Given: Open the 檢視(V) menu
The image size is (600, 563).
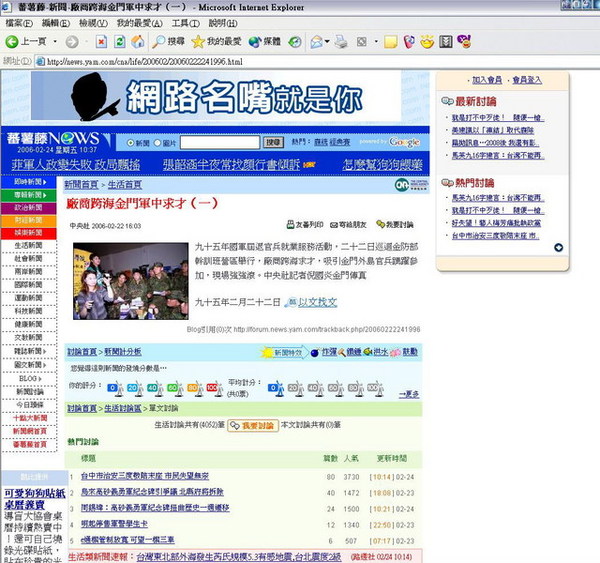Looking at the screenshot, I should click(x=93, y=23).
